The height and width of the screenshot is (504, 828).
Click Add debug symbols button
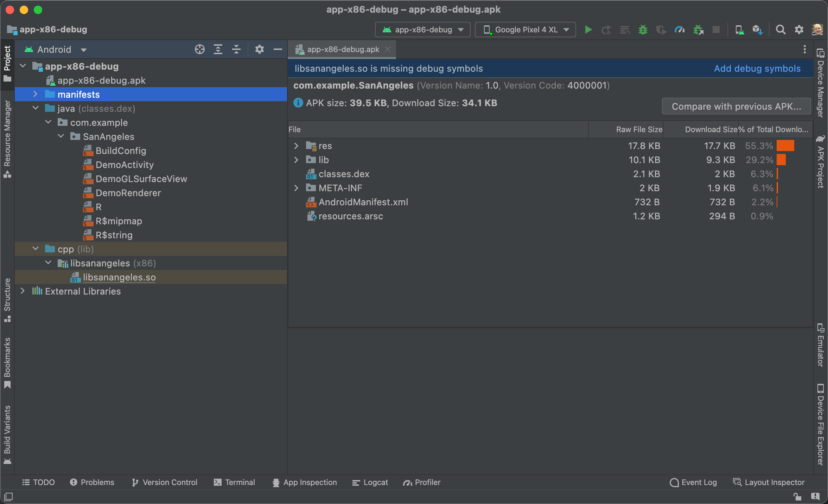point(758,68)
